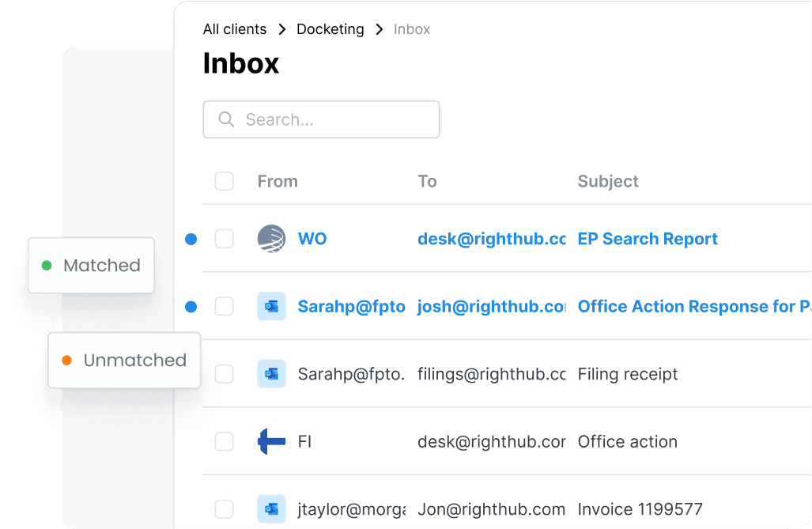This screenshot has width=812, height=529.
Task: Click the Finland flag icon for FI
Action: tap(271, 441)
